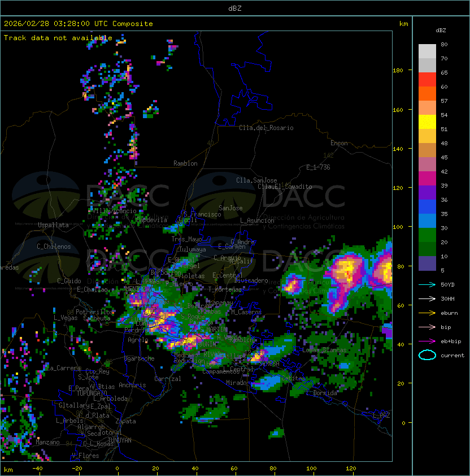Viewport: 470px width, 476px height.
Task: Click the 'Mirador' map label
Action: point(236,383)
